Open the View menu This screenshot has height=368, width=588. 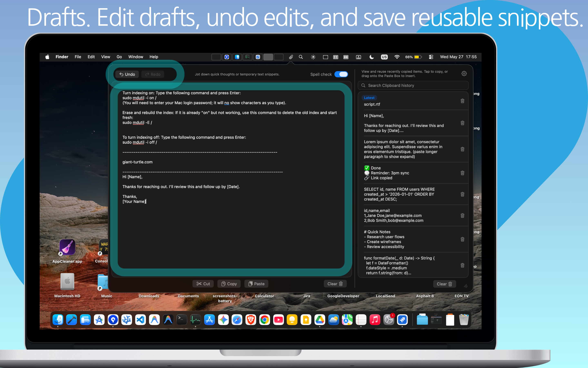(x=105, y=57)
